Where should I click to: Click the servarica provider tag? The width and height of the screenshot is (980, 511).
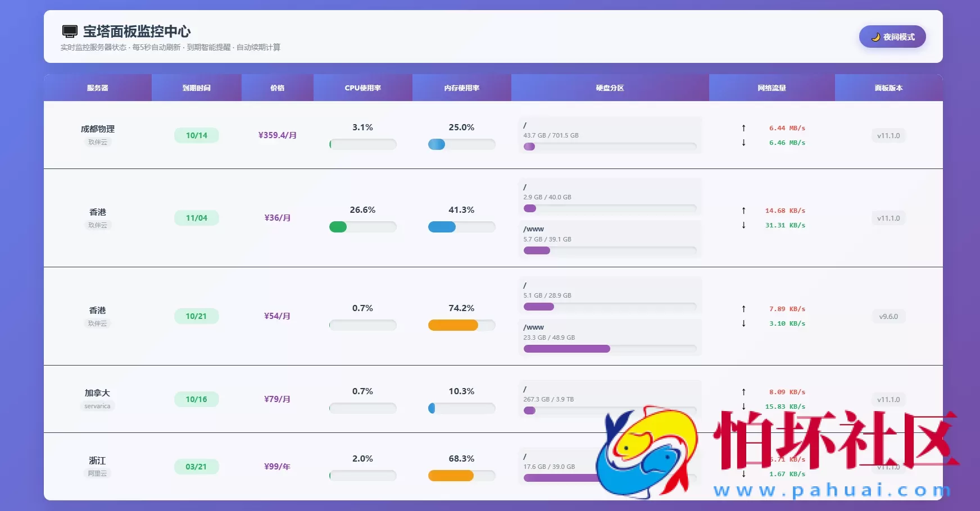[x=97, y=406]
